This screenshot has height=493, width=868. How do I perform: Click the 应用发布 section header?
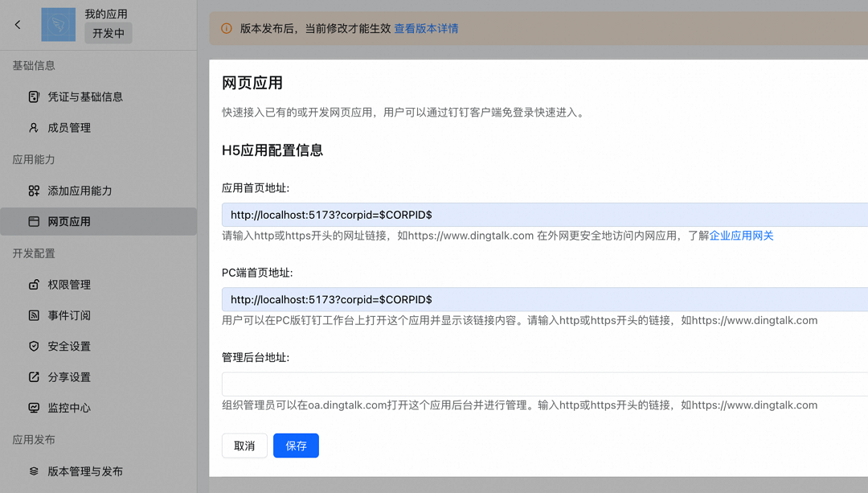[34, 440]
